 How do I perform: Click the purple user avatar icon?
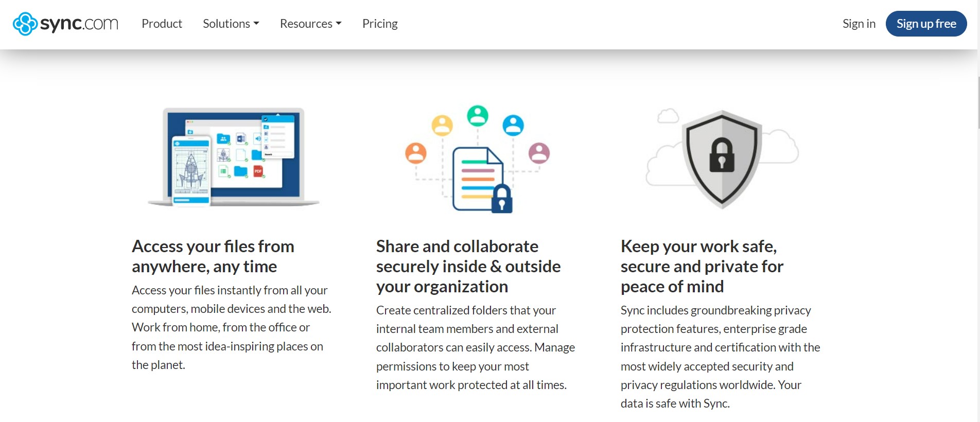[x=539, y=153]
